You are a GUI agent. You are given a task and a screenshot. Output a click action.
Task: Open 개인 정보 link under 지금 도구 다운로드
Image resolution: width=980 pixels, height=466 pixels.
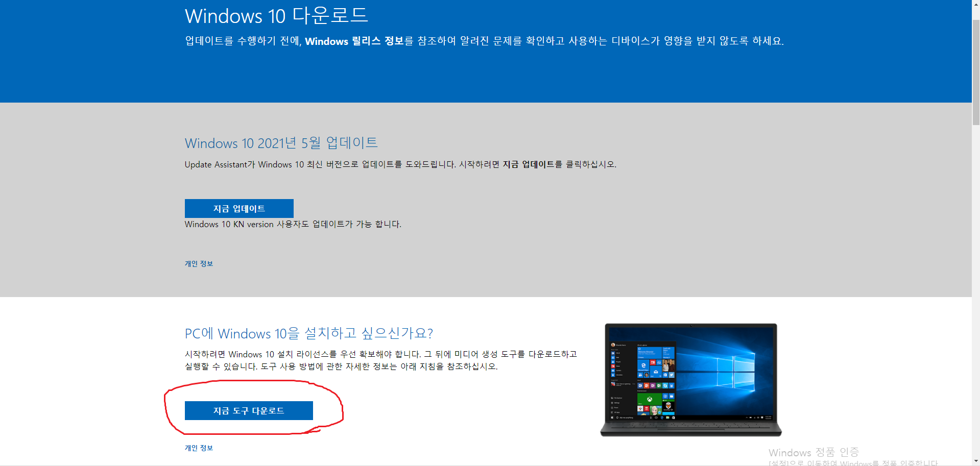[x=199, y=448]
